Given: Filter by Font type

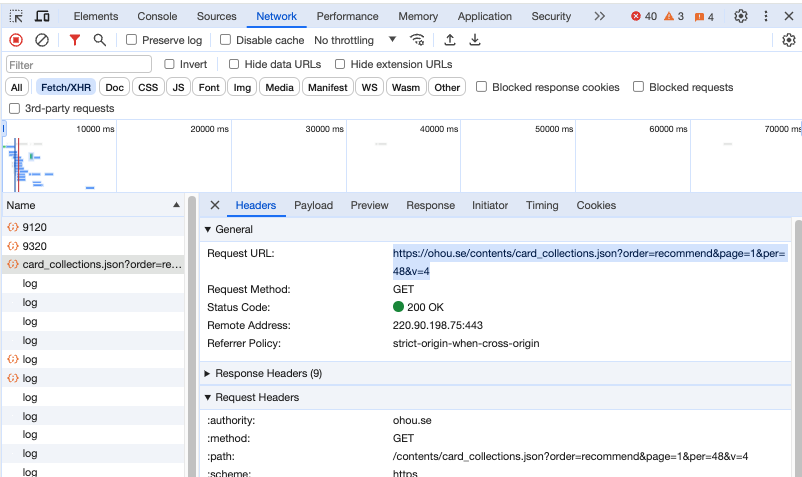Looking at the screenshot, I should (209, 87).
